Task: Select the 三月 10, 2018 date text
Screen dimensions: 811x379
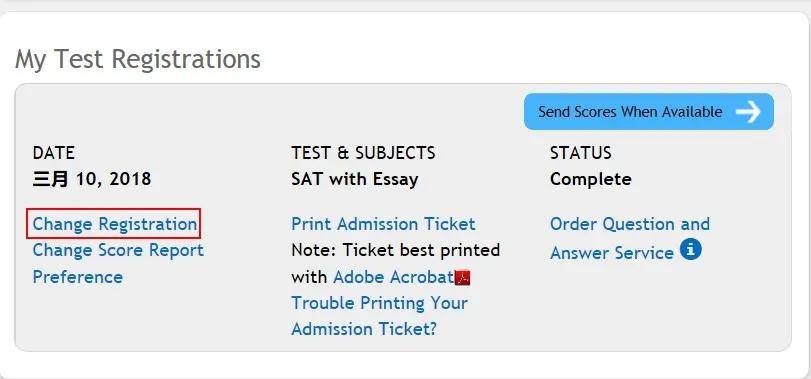Action: tap(92, 179)
